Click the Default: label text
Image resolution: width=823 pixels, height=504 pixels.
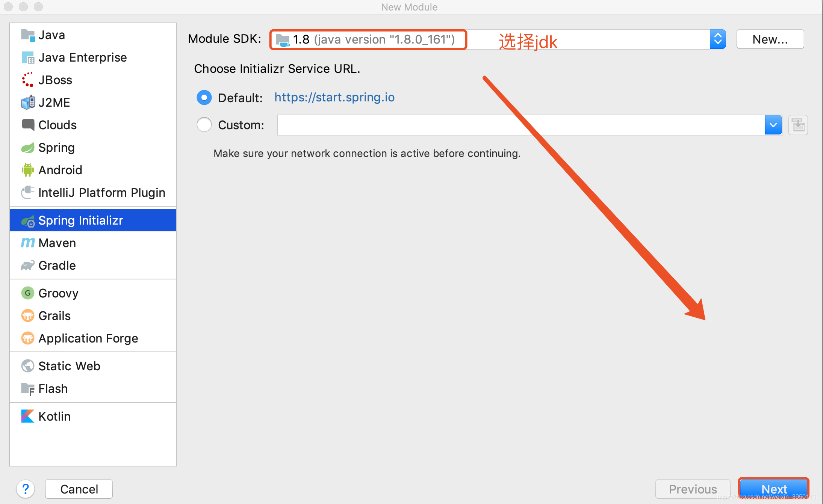(241, 98)
